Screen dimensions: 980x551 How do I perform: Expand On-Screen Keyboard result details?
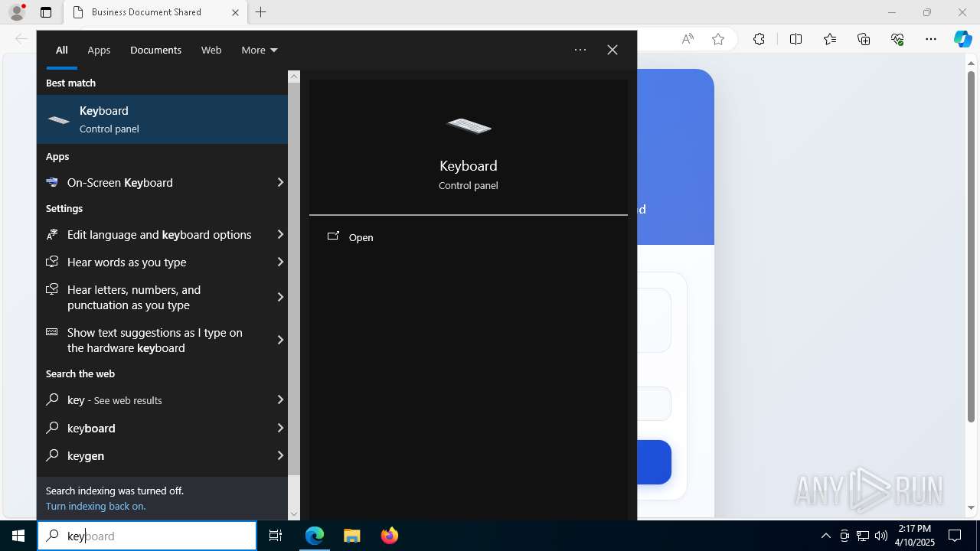(280, 182)
